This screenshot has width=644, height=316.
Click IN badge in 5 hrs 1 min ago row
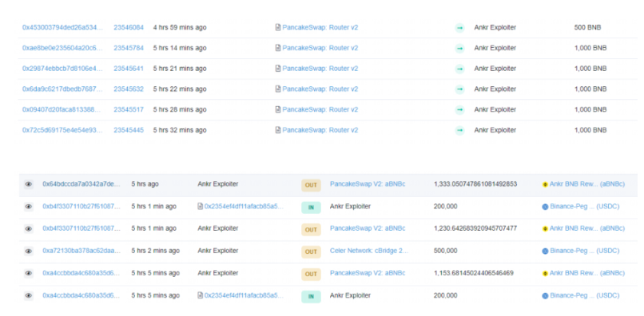pos(311,207)
